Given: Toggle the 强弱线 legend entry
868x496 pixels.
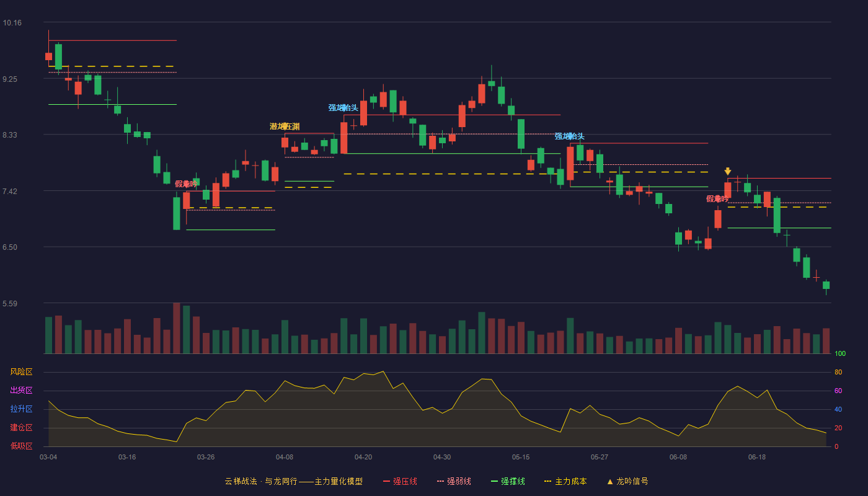Looking at the screenshot, I should click(x=454, y=481).
